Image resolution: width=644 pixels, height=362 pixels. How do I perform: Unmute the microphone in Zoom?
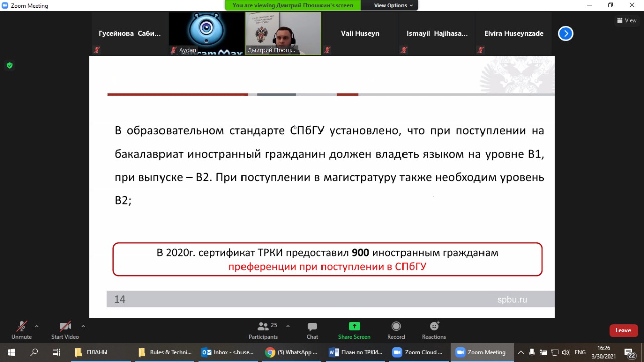click(21, 330)
